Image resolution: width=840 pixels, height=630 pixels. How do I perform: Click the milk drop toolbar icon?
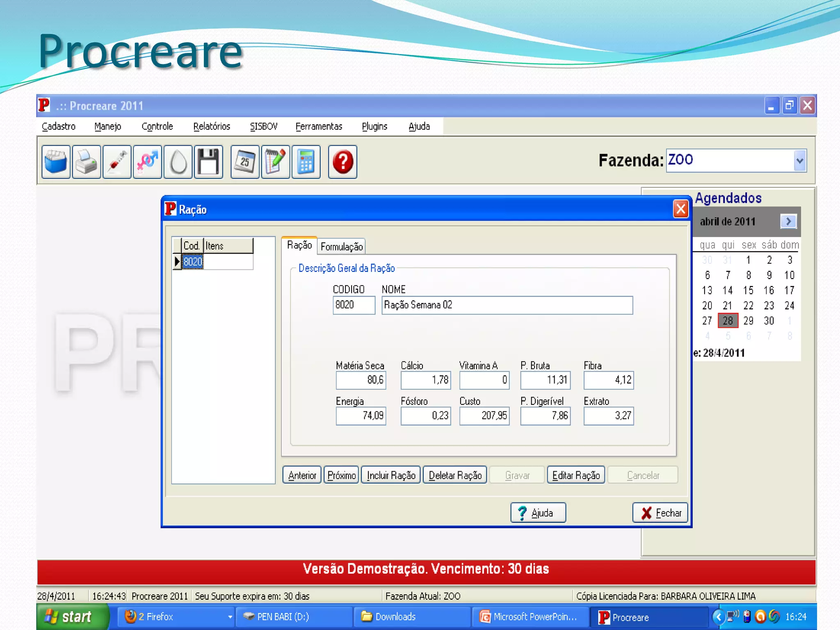pos(178,162)
